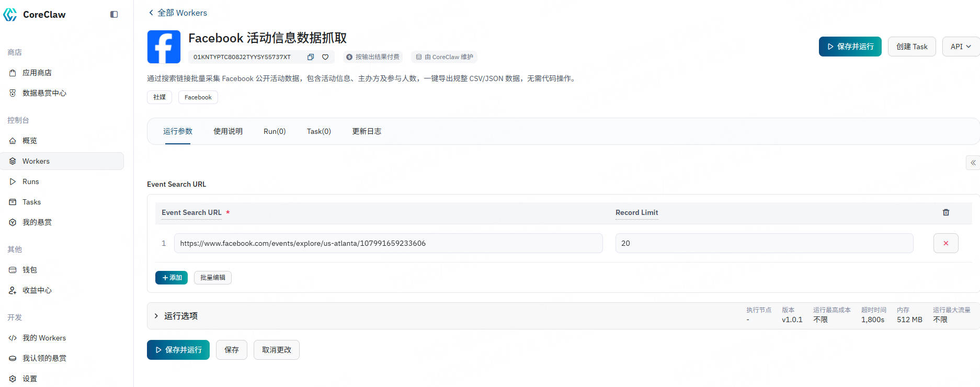Open 钱包 in the sidebar
980x387 pixels.
click(x=30, y=270)
